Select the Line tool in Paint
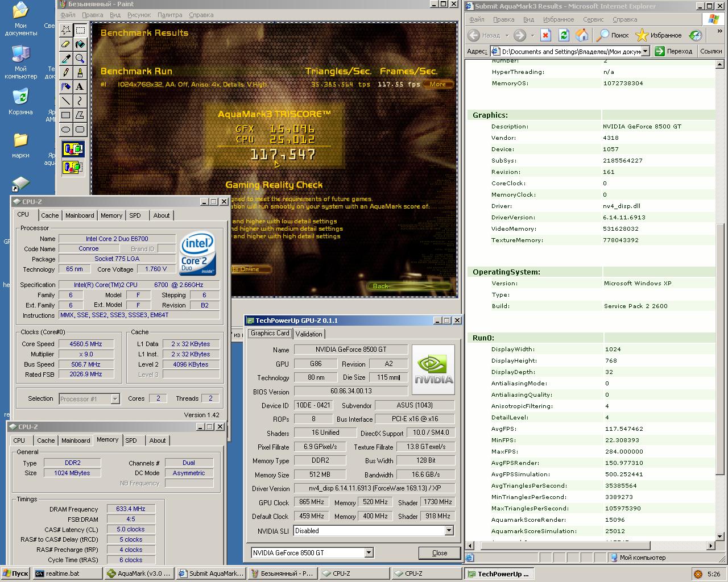The height and width of the screenshot is (582, 728). coord(66,101)
